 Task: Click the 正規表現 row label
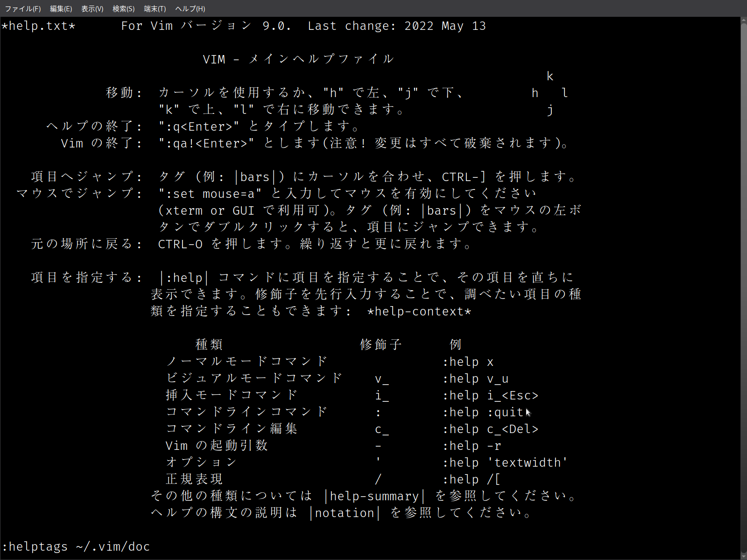(195, 479)
